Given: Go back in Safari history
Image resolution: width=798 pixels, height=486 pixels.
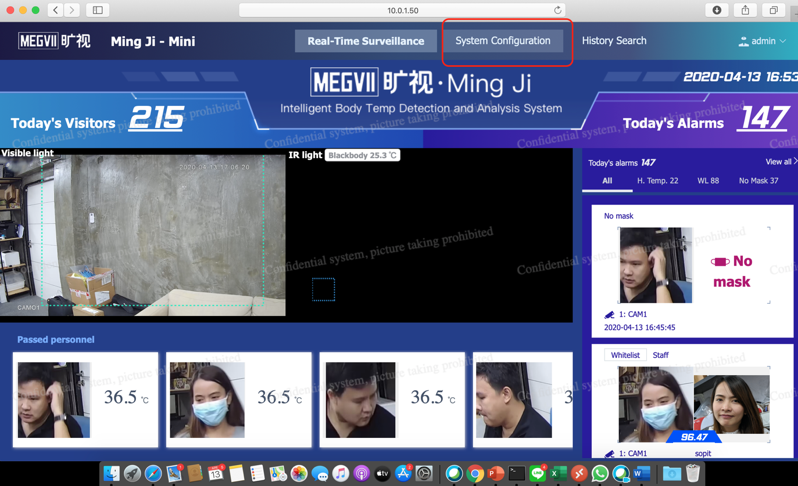Looking at the screenshot, I should [55, 10].
